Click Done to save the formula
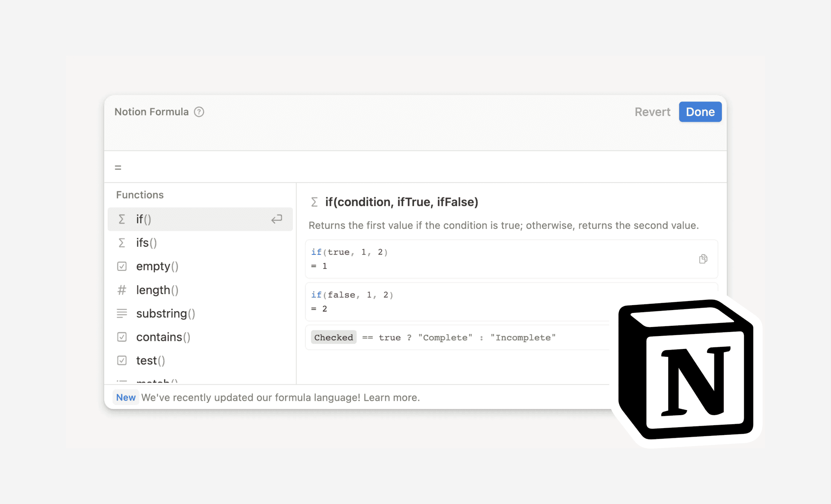Viewport: 831px width, 504px height. [700, 112]
